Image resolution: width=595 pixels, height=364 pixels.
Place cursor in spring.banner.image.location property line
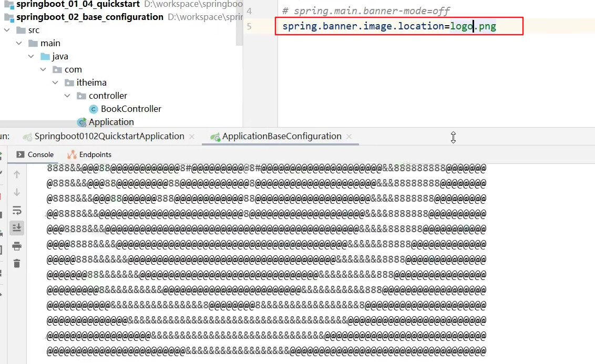pyautogui.click(x=389, y=26)
